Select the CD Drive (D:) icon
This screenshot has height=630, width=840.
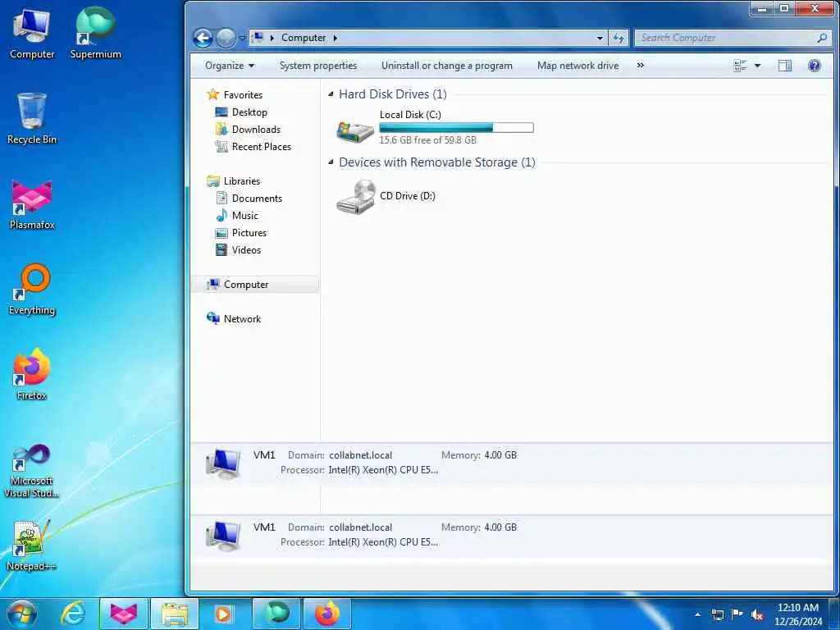pos(355,197)
